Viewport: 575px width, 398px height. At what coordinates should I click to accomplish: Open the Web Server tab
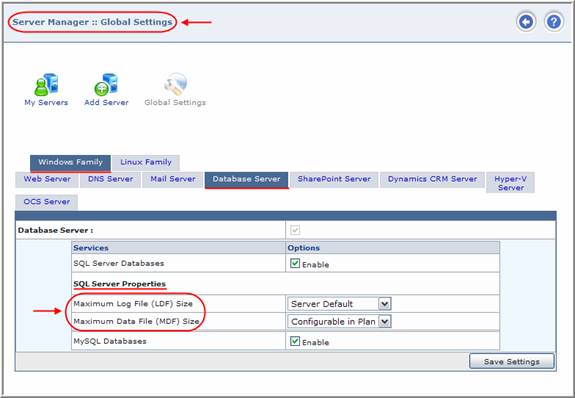(47, 179)
